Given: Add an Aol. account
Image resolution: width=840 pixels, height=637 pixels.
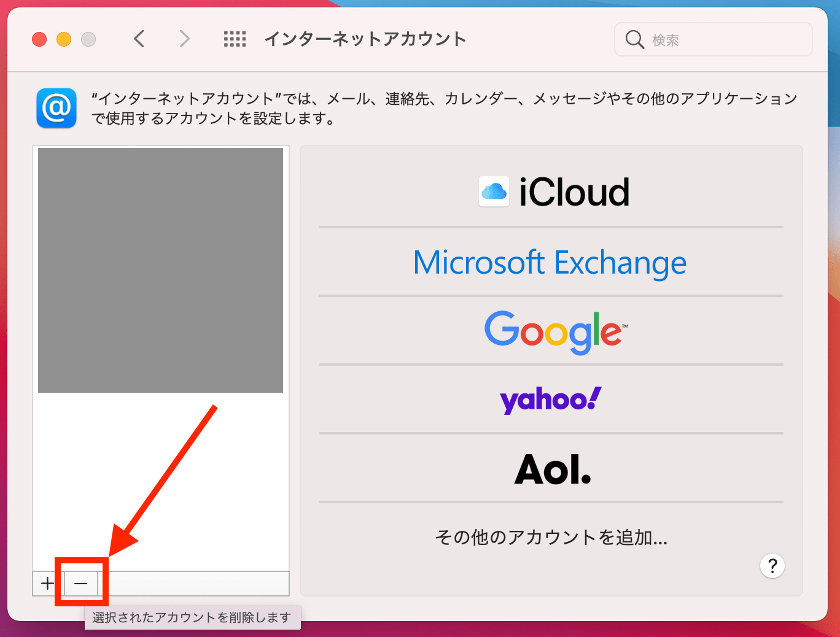Looking at the screenshot, I should click(551, 469).
